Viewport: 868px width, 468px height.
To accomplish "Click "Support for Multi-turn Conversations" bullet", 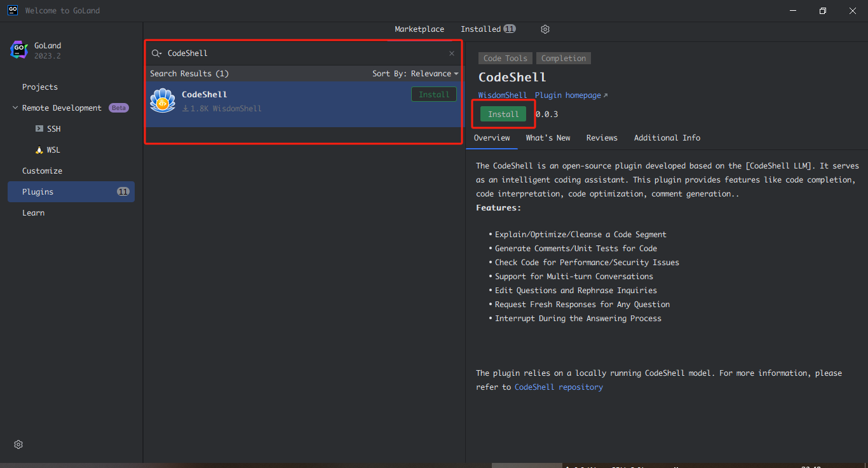I will 574,277.
